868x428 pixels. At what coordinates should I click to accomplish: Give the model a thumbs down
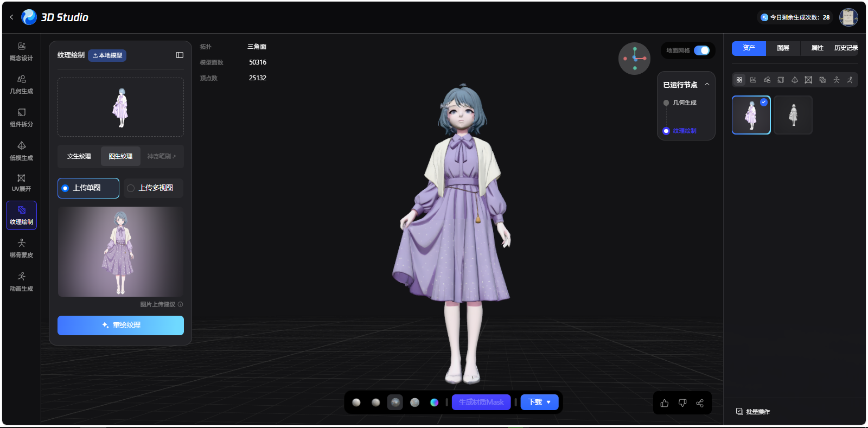(x=682, y=403)
